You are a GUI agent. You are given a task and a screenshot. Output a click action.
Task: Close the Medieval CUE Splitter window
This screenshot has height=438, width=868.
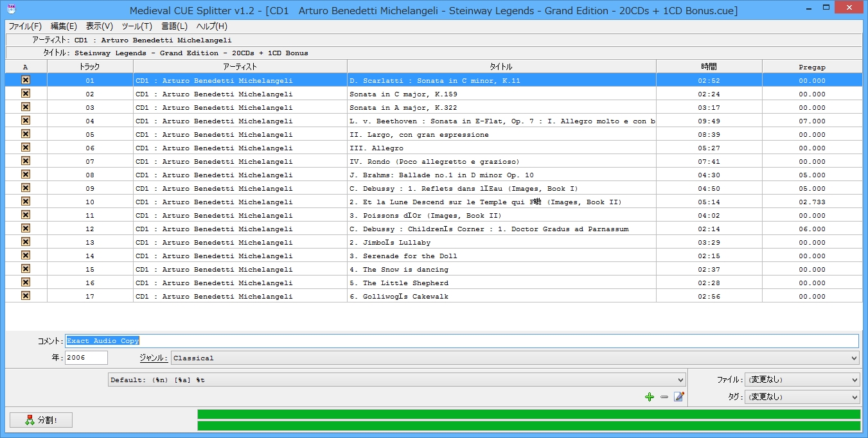(x=849, y=7)
